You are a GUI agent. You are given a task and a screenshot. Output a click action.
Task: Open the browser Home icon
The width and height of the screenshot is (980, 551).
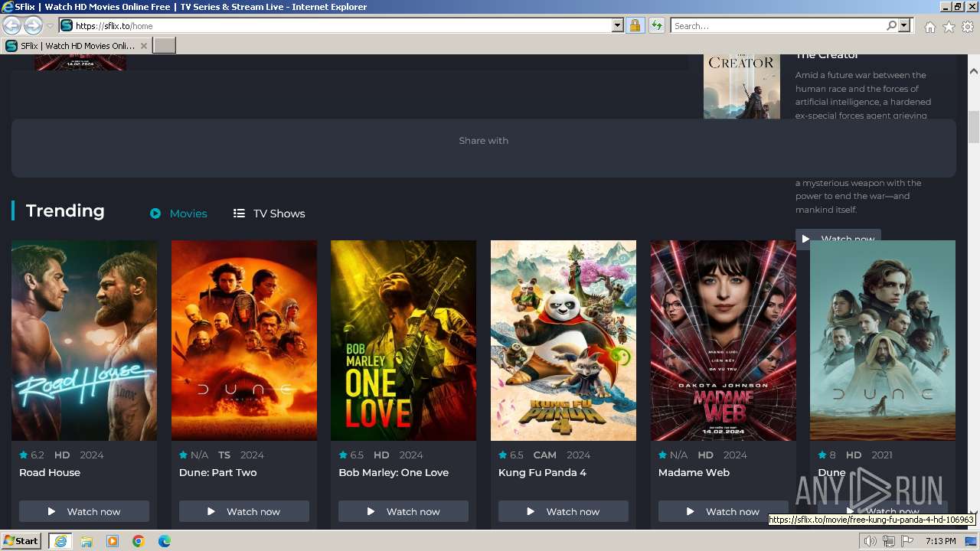pos(929,27)
